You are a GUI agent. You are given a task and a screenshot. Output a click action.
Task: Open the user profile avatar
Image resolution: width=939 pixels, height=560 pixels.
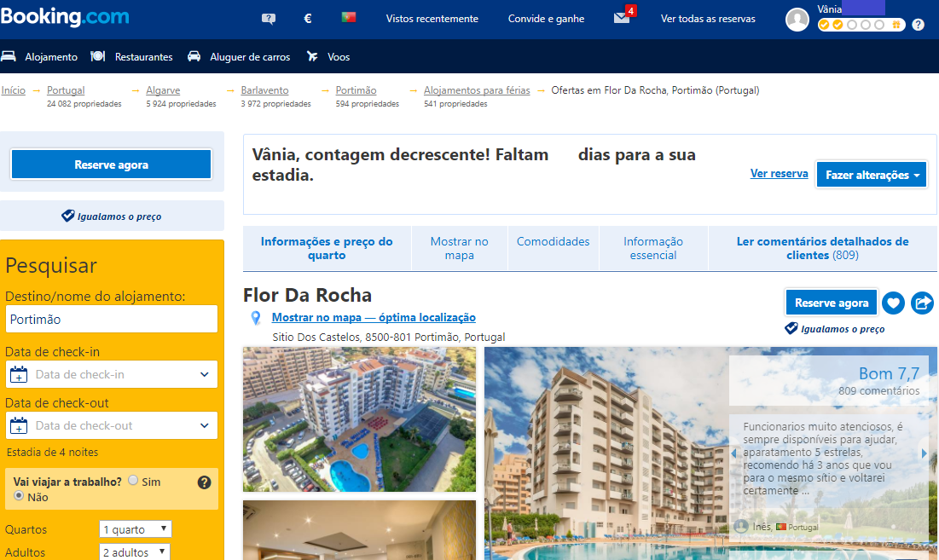(797, 20)
